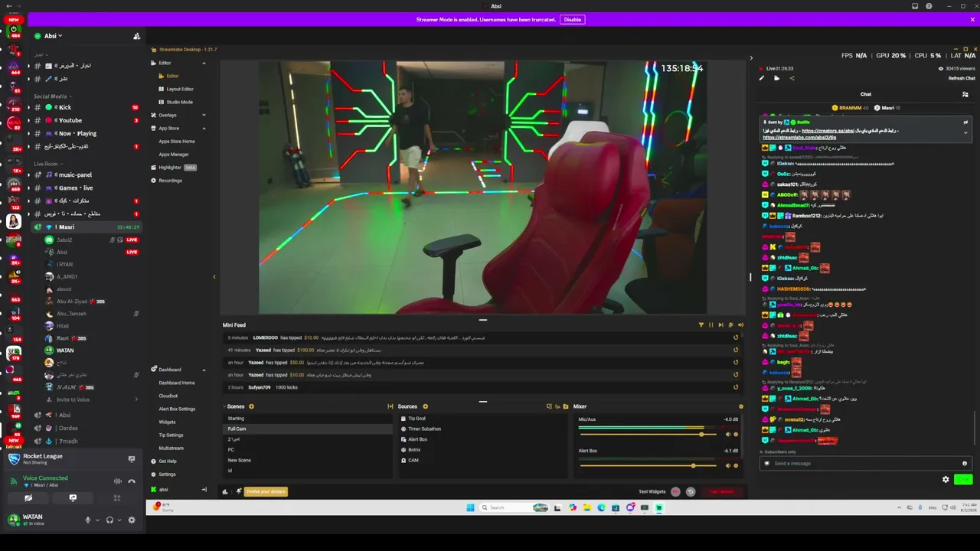Open Layout Editor in Streamlabs sidebar
This screenshot has height=551, width=980.
pos(180,89)
